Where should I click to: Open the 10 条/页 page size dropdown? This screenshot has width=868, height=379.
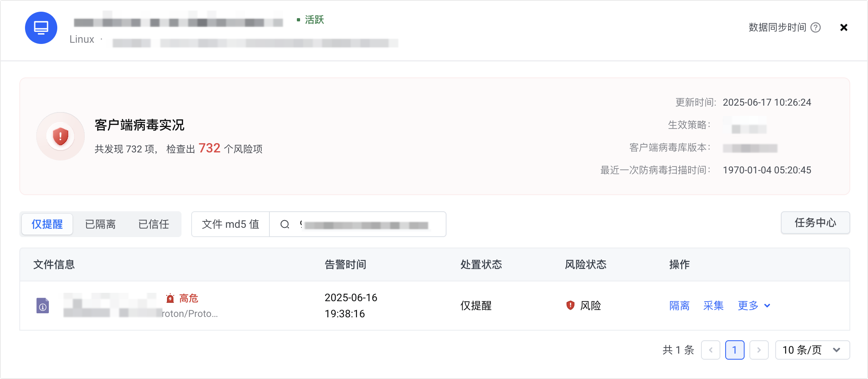point(812,350)
